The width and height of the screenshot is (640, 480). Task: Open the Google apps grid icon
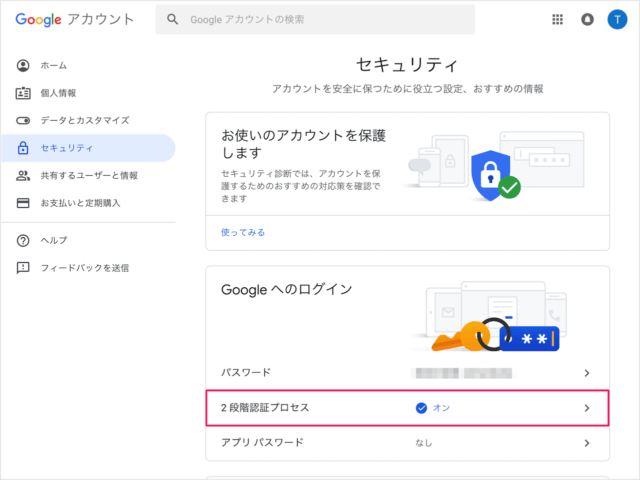point(558,19)
